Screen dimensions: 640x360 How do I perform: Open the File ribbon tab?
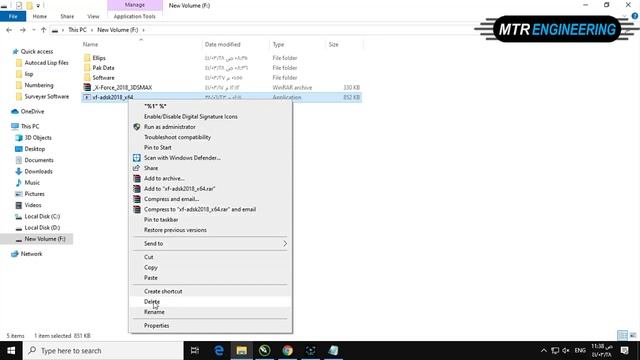(13, 16)
